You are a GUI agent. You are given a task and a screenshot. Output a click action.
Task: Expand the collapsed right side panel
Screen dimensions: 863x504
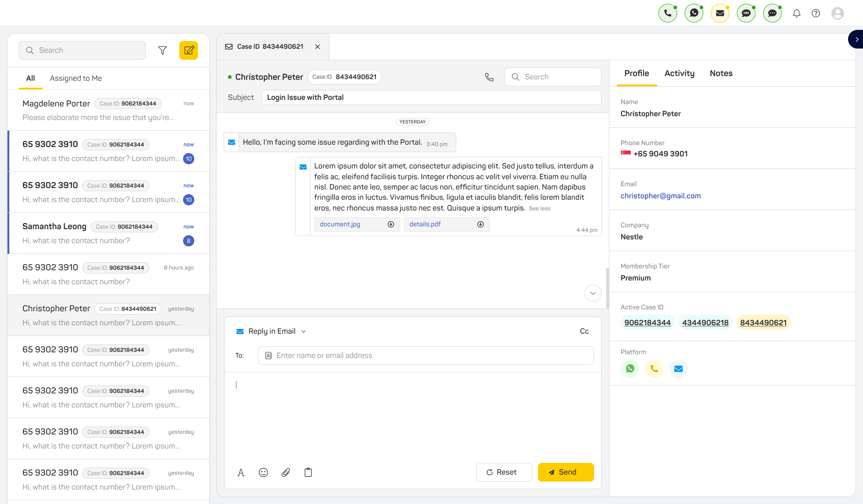coord(856,40)
